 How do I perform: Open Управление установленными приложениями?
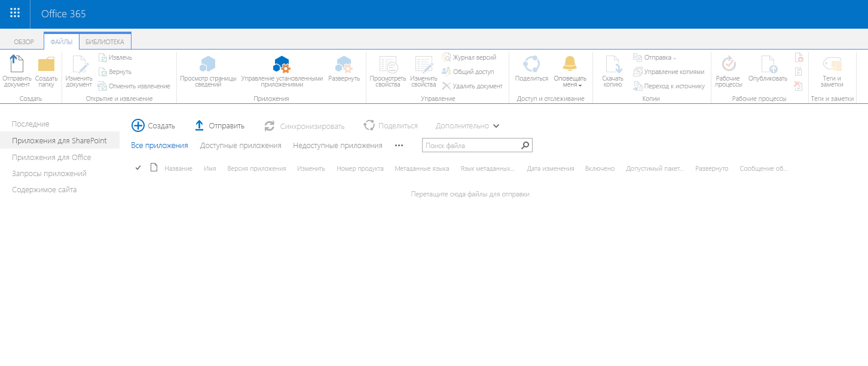click(282, 71)
